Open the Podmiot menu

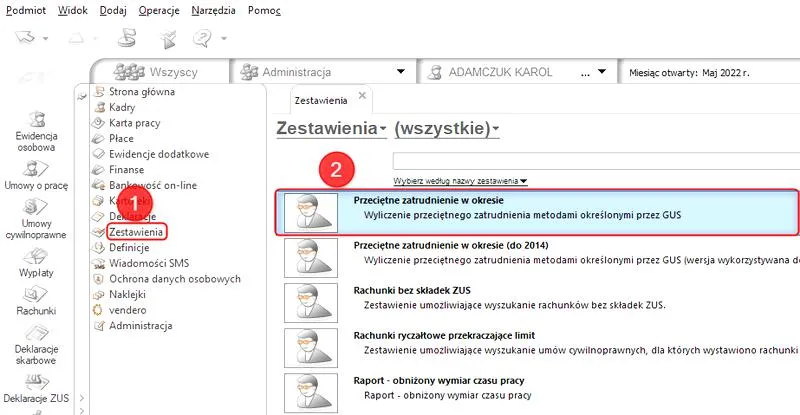pos(26,10)
